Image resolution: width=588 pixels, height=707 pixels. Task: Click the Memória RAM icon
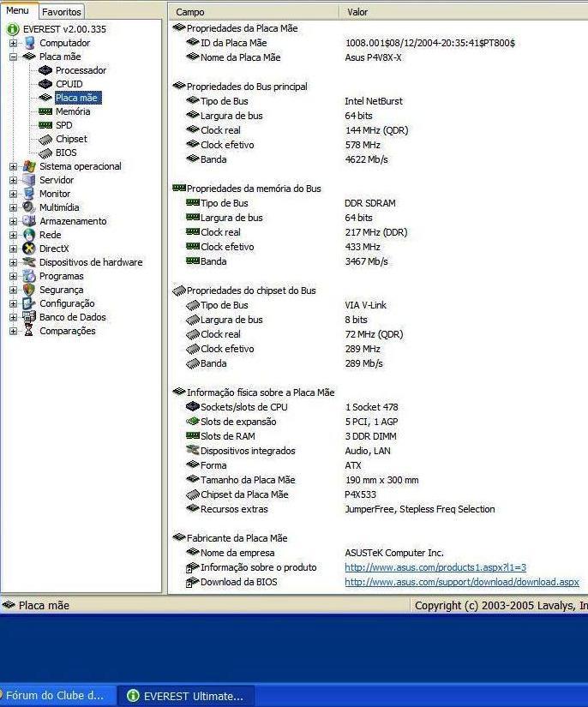45,111
